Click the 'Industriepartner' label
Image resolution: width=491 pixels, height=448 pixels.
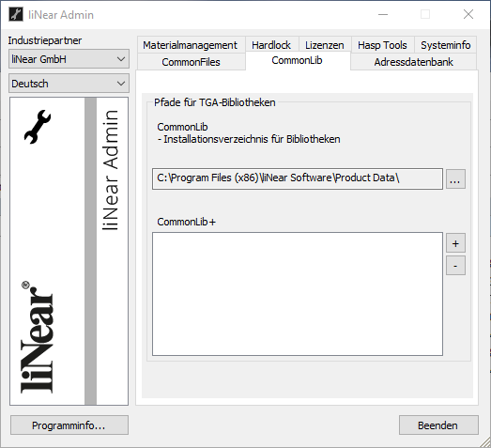click(45, 40)
